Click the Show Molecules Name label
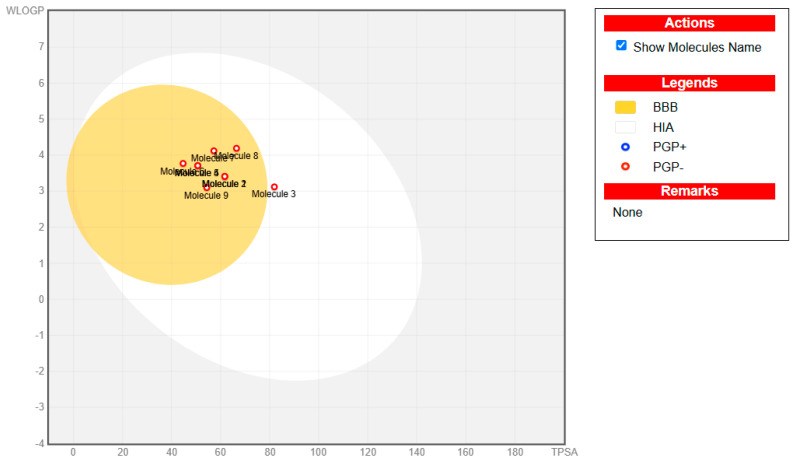794x462 pixels. [x=697, y=47]
